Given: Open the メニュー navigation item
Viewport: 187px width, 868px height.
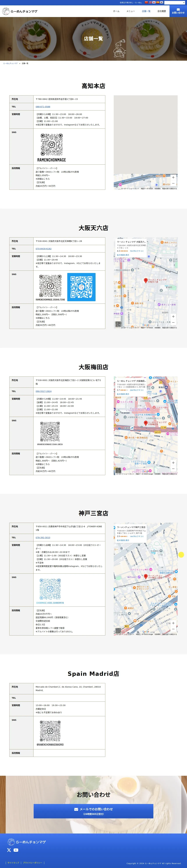Looking at the screenshot, I should (x=131, y=11).
